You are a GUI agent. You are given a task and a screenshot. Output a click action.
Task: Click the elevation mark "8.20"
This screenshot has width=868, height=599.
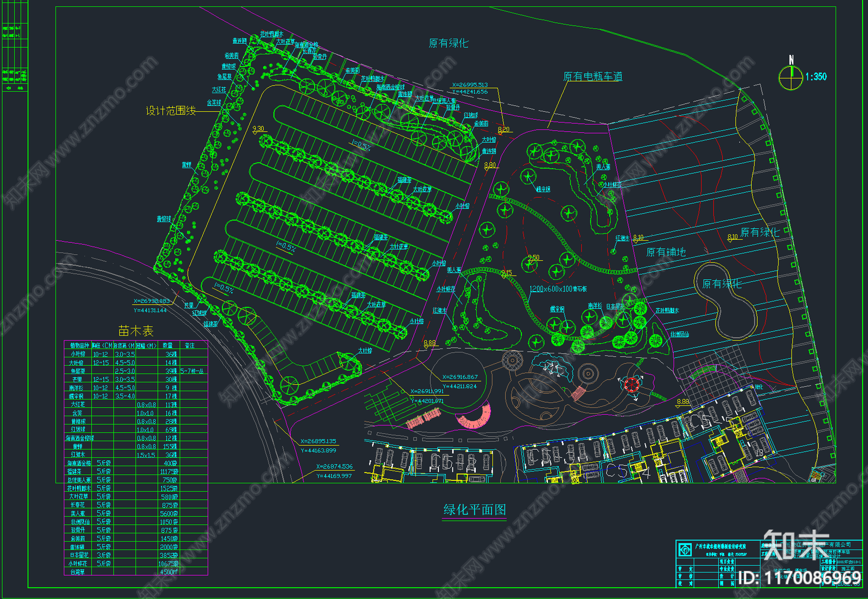coord(504,130)
